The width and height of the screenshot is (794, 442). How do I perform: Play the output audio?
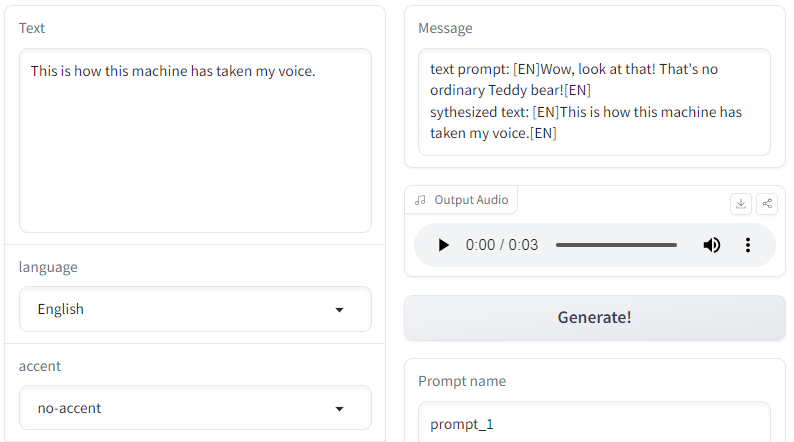click(x=444, y=245)
